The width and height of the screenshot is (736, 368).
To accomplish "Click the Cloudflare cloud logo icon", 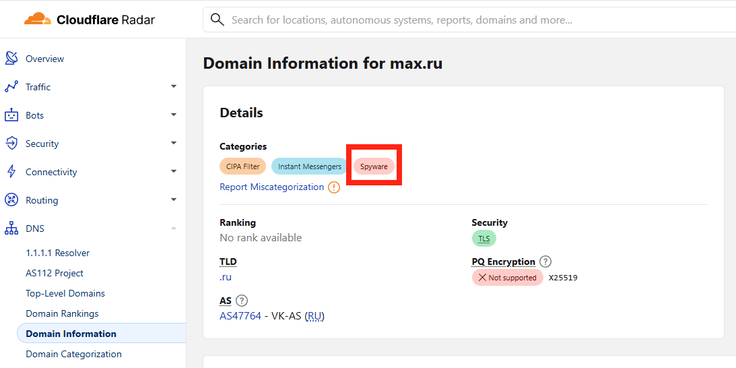I will pyautogui.click(x=38, y=19).
